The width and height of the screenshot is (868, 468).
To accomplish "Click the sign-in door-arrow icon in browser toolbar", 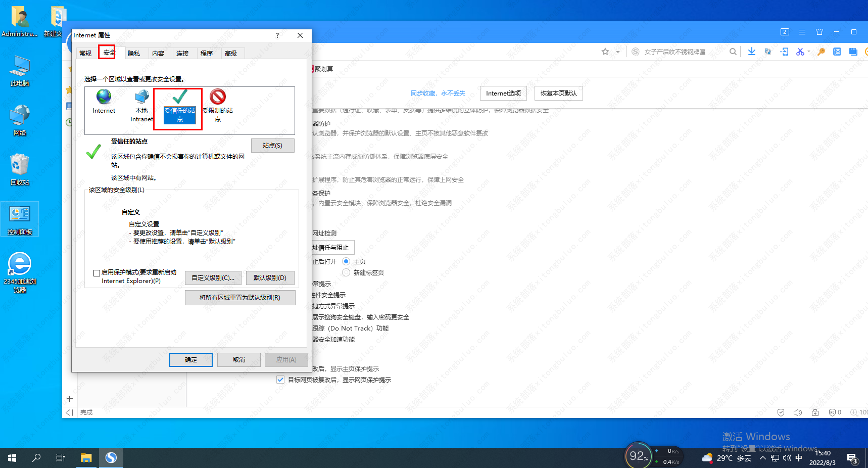I will click(x=784, y=52).
